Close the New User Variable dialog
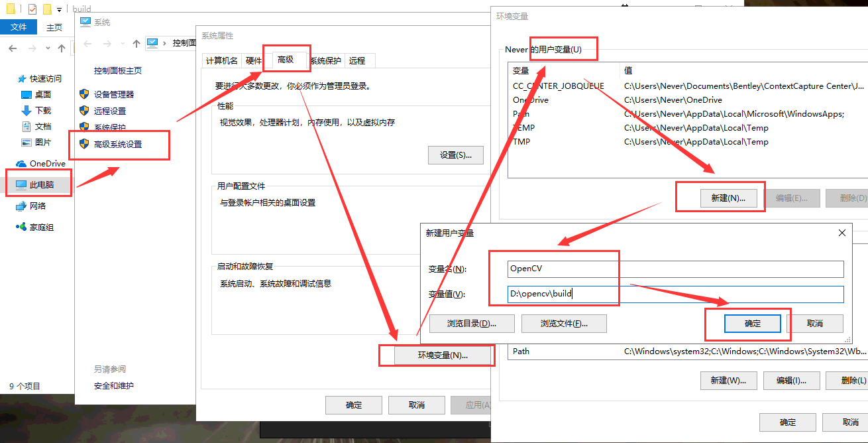 (842, 233)
